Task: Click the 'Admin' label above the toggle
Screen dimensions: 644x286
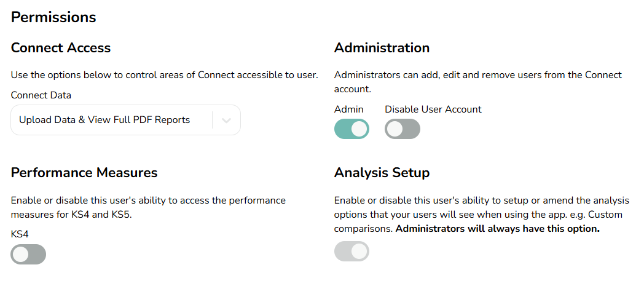Action: click(x=348, y=109)
